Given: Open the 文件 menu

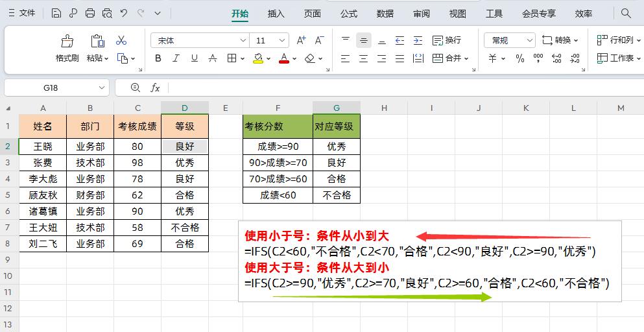Looking at the screenshot, I should tap(22, 13).
